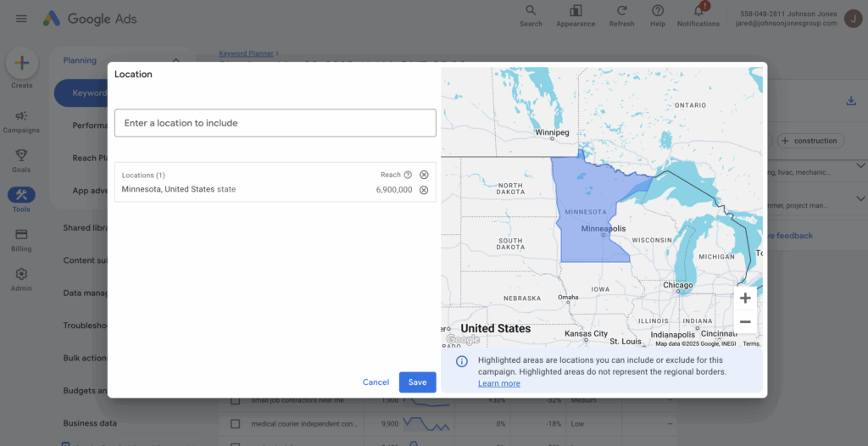Save the location settings
Screen dimensions: 868x446
click(417, 382)
